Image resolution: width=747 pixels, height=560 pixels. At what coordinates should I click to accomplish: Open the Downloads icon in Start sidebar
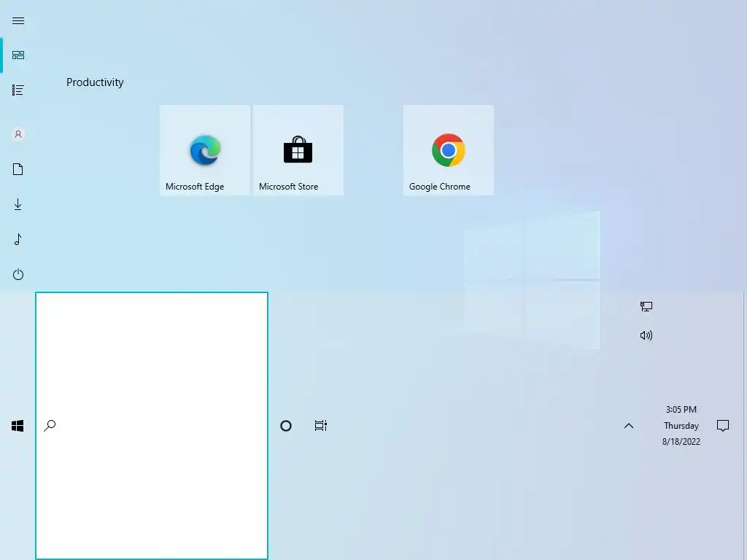pos(18,204)
